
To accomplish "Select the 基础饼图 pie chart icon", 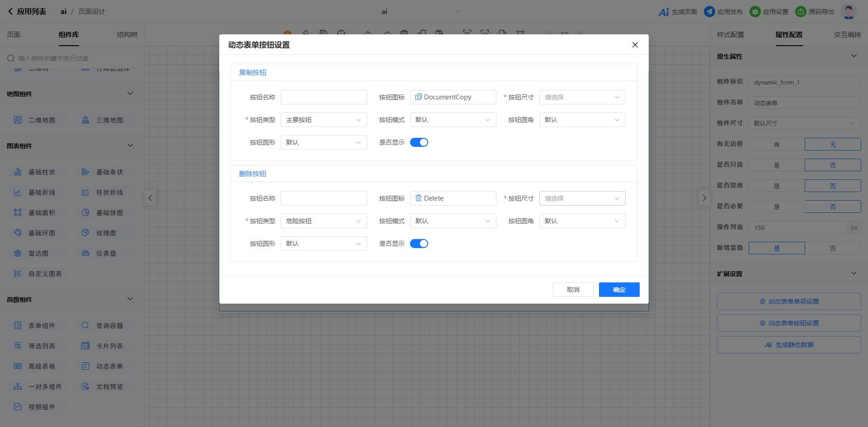I will tap(85, 213).
